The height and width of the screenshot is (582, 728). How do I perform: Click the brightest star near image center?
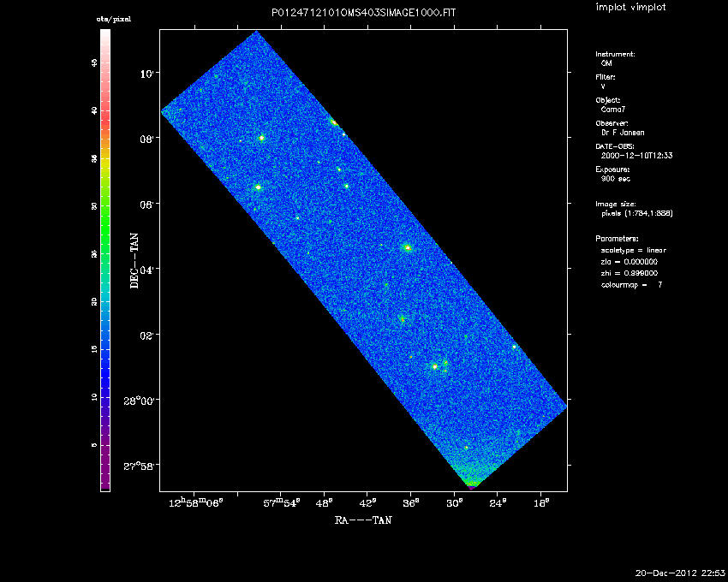408,247
